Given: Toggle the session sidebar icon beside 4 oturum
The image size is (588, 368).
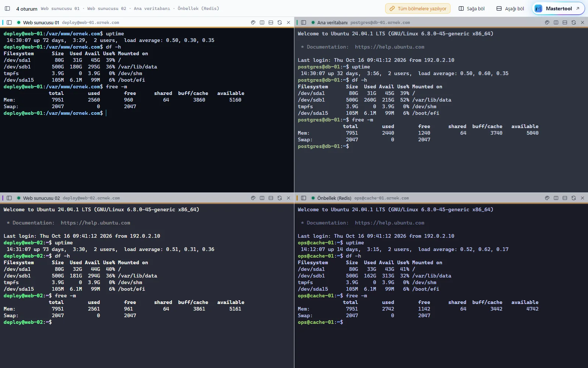Looking at the screenshot, I should coord(7,8).
